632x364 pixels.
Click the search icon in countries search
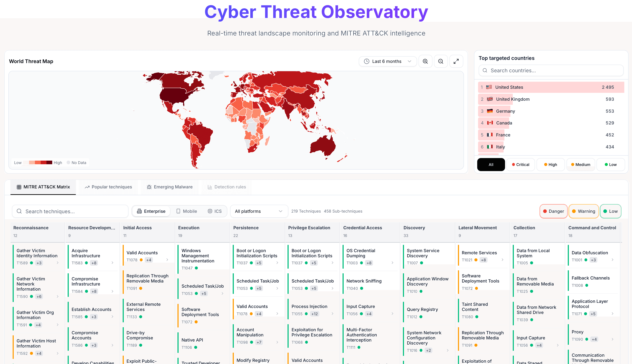[x=485, y=71]
